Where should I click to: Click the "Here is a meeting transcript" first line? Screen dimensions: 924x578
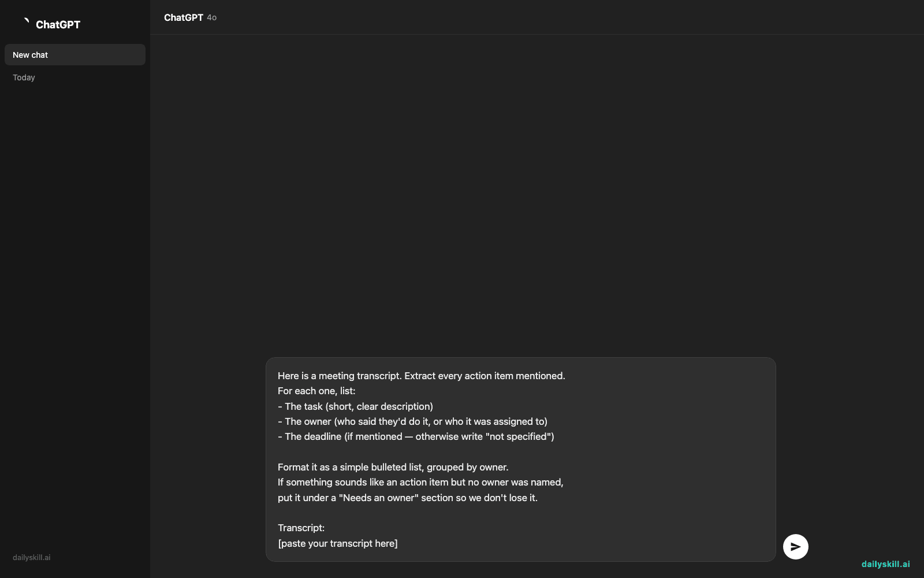click(422, 376)
